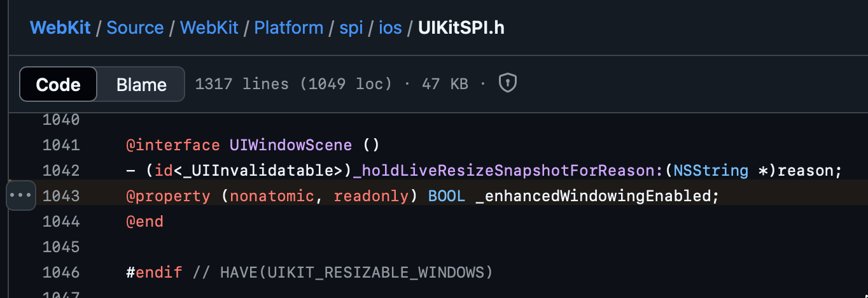Click line number 1046 in the gutter

click(61, 273)
